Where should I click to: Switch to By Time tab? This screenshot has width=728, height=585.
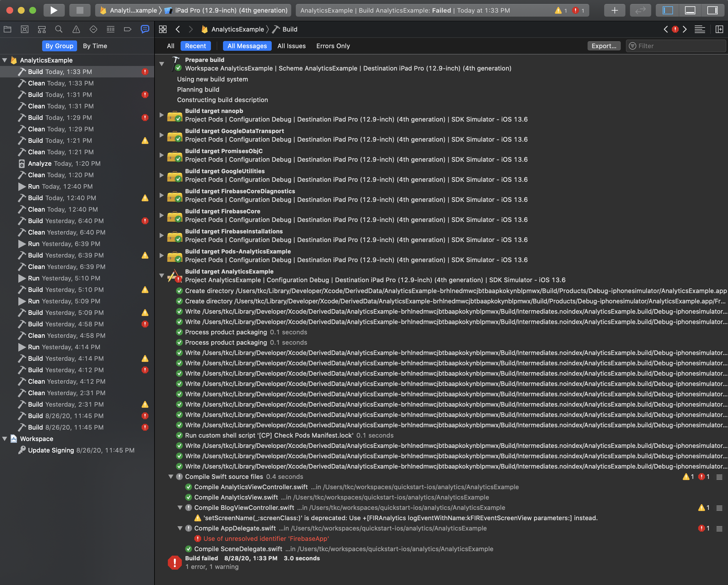95,46
